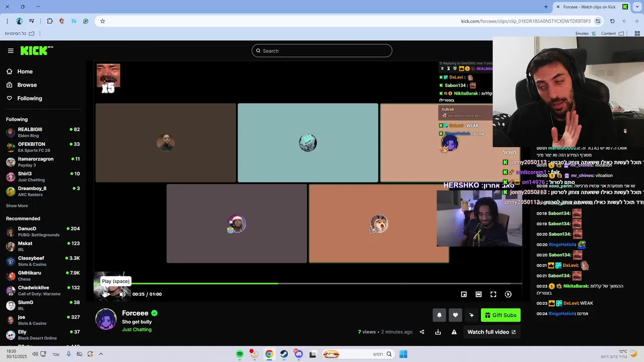Open itamarorzagron channel in sidebar
The width and height of the screenshot is (644, 362).
43,162
